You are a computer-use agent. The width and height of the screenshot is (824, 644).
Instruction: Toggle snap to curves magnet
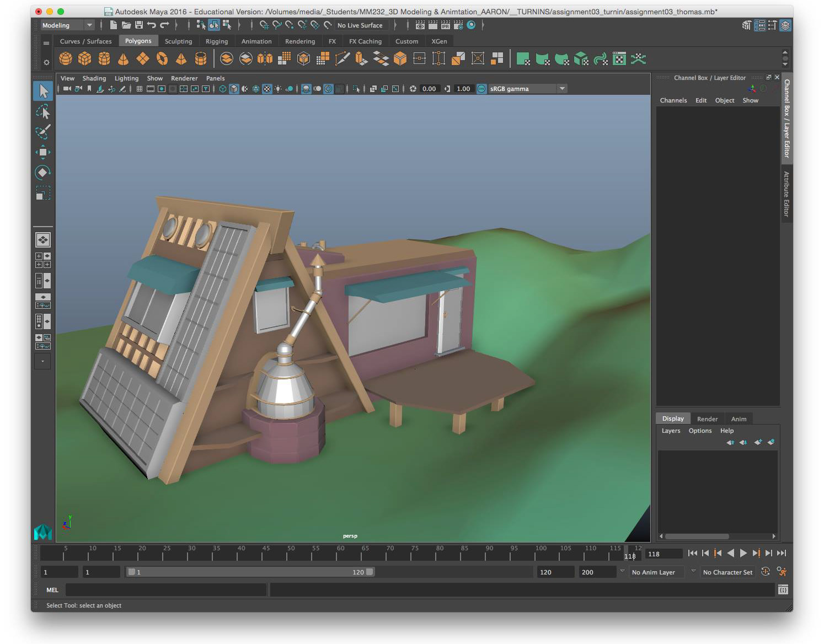[277, 25]
